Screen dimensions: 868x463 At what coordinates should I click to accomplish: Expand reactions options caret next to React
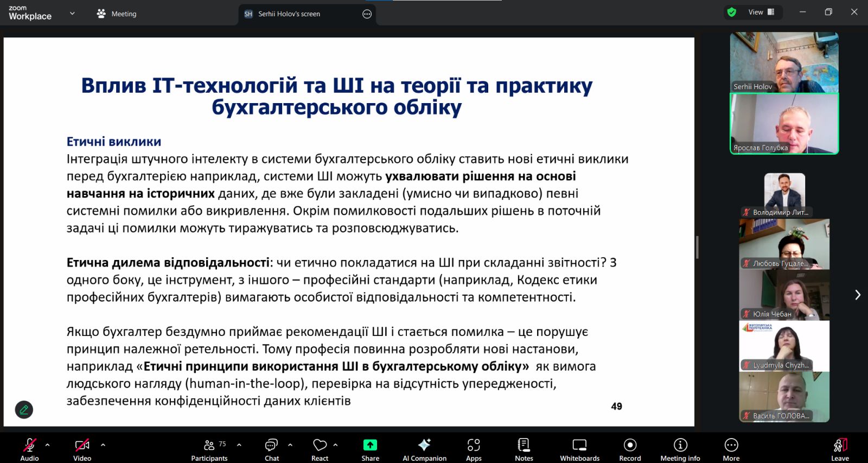pyautogui.click(x=336, y=445)
